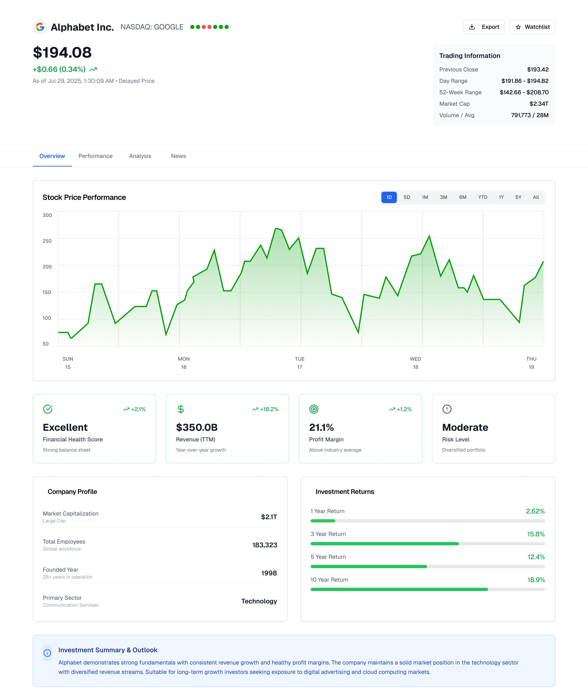
Task: Click the Alphabet Google logo icon
Action: [40, 27]
